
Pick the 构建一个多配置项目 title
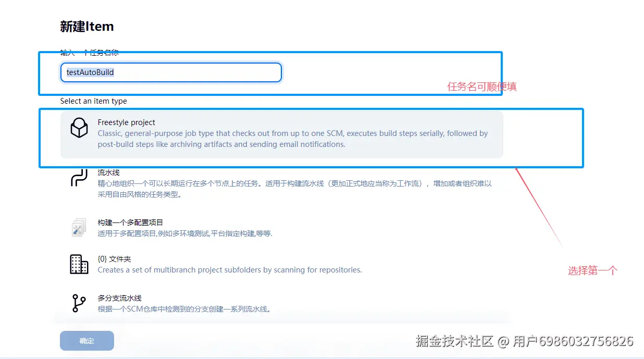(130, 222)
